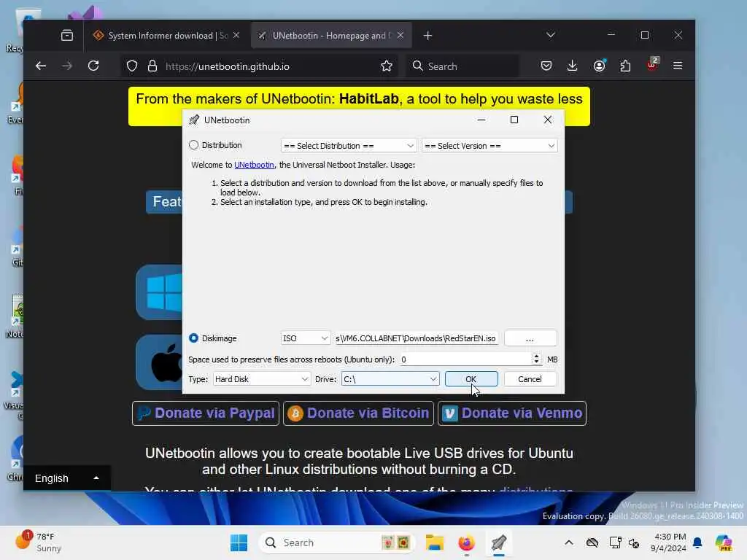Click Donate via Venmo button

click(512, 413)
